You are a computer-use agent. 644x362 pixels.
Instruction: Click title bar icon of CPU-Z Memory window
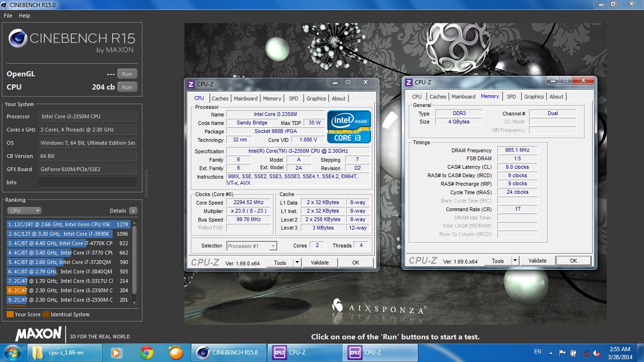(409, 82)
